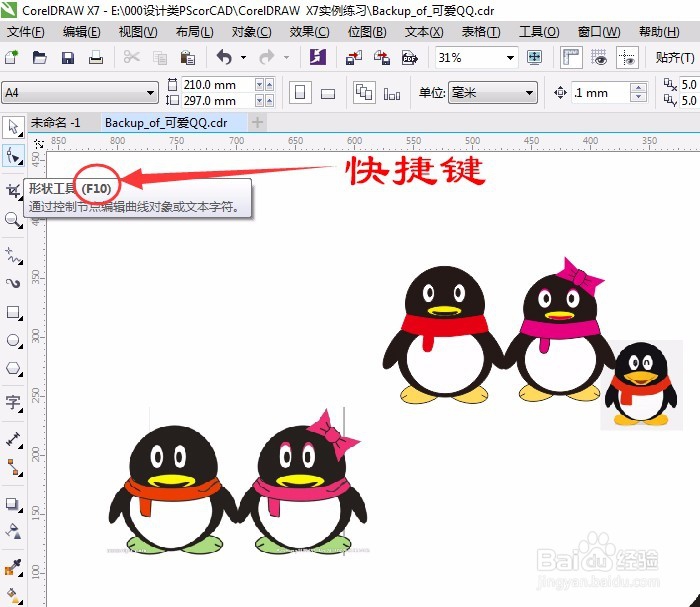Click the page width field 210.0 mm
The height and width of the screenshot is (607, 700).
click(x=218, y=84)
